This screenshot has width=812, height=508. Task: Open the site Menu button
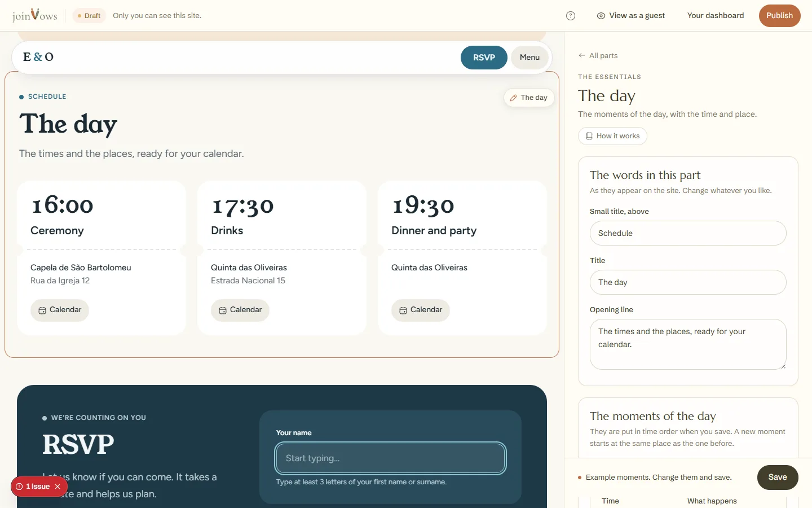tap(529, 58)
